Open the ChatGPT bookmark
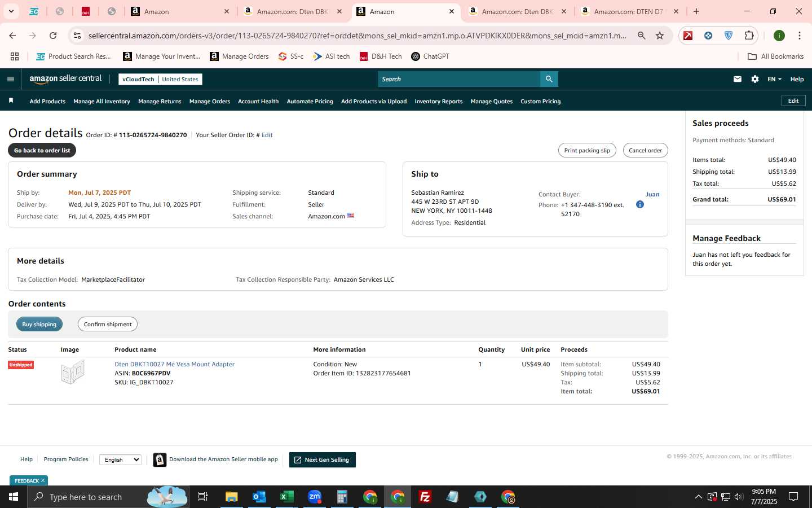Image resolution: width=812 pixels, height=508 pixels. [430, 56]
